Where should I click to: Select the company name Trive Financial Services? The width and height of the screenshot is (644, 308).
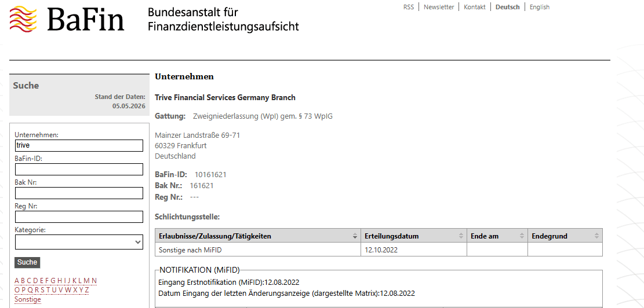click(x=225, y=98)
